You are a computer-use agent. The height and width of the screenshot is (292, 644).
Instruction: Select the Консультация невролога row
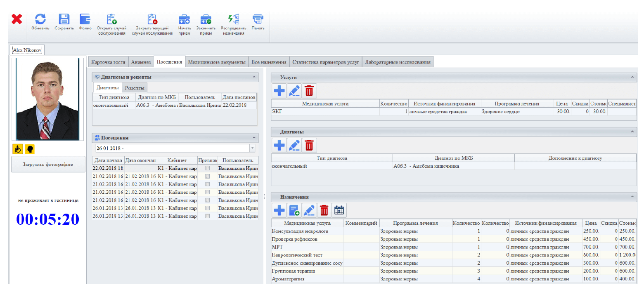[454, 231]
